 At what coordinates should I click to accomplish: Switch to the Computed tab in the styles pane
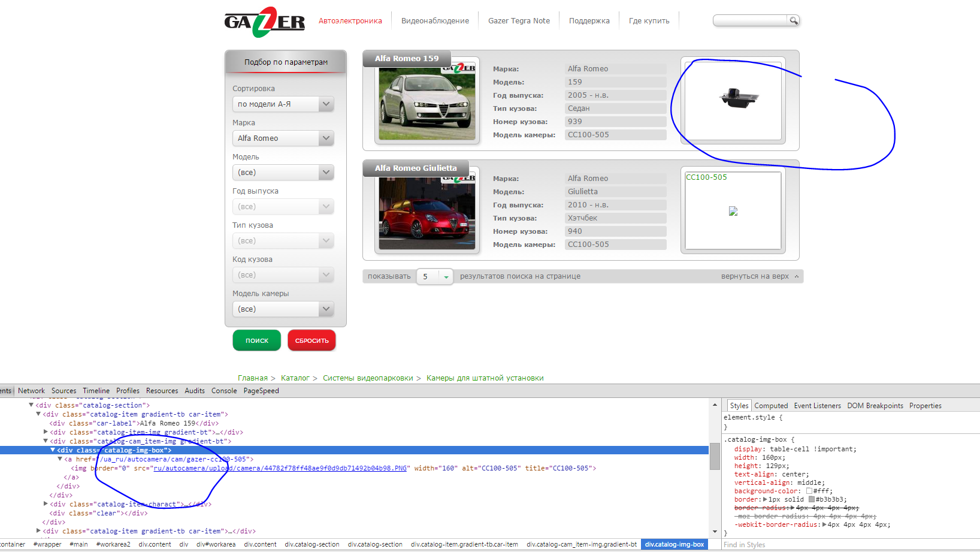[771, 406]
